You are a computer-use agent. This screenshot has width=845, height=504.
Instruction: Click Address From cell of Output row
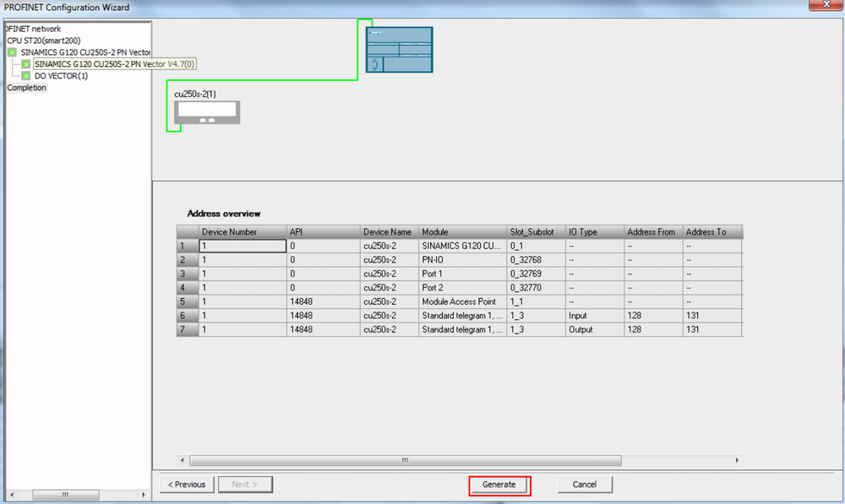(x=651, y=329)
